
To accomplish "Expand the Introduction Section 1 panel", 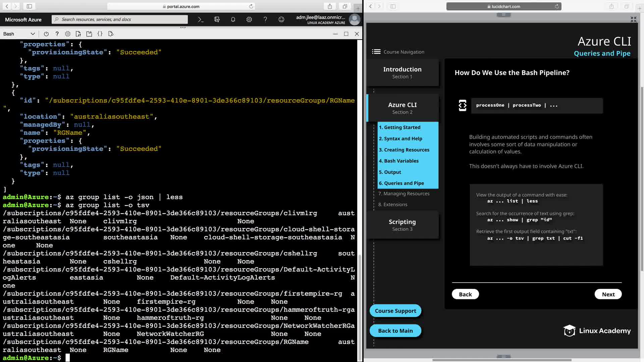I will point(402,72).
